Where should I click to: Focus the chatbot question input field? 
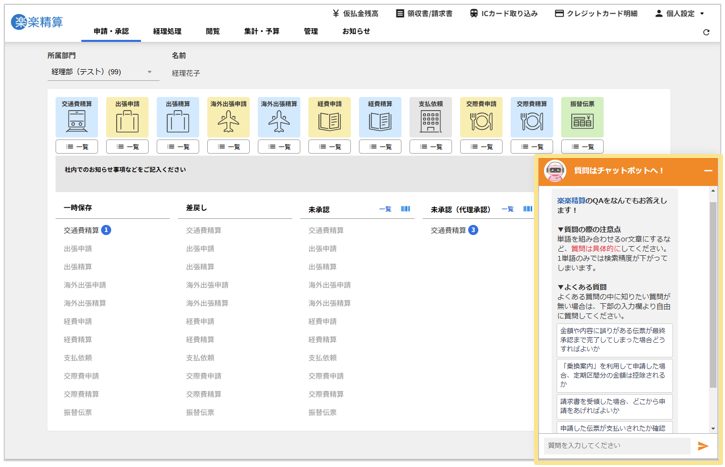coord(616,446)
